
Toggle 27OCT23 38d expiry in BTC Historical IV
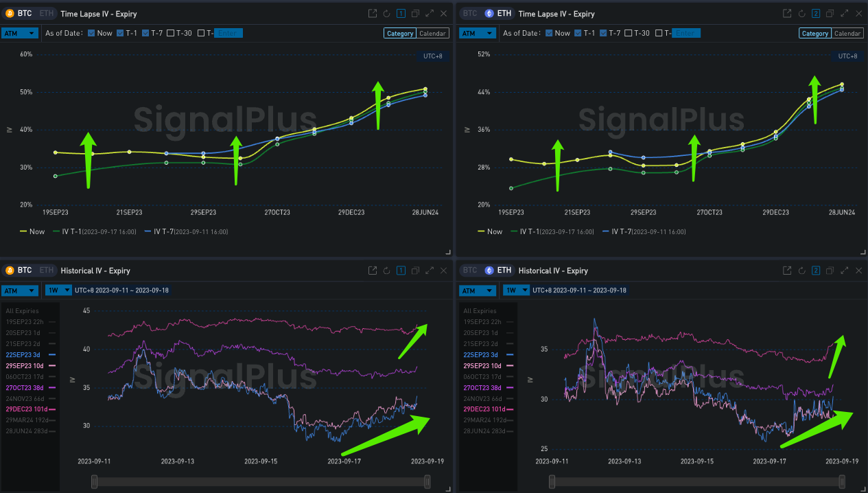click(31, 387)
